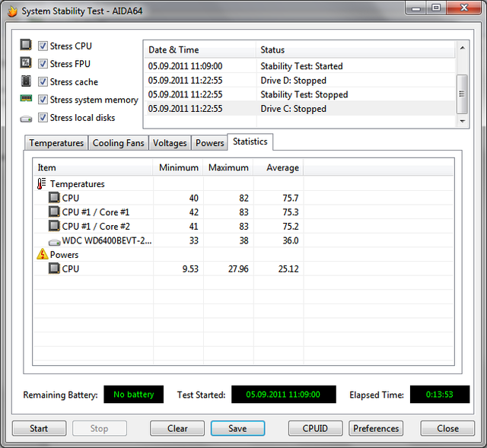Open the Preferences dialog
The width and height of the screenshot is (487, 448).
pyautogui.click(x=376, y=428)
